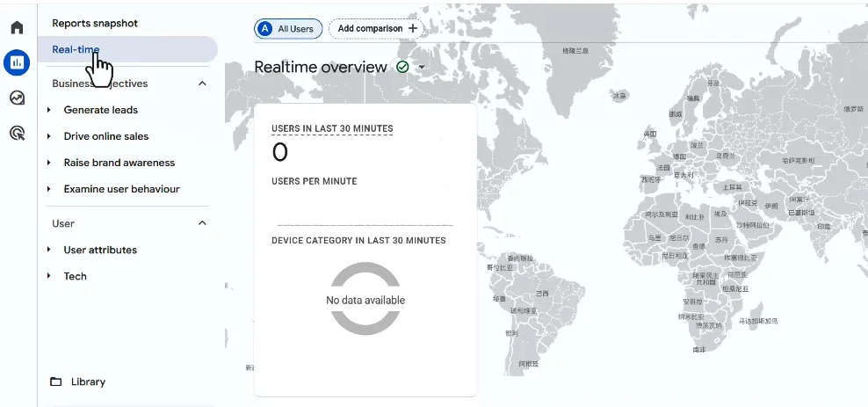Click the User section heading

click(x=63, y=223)
